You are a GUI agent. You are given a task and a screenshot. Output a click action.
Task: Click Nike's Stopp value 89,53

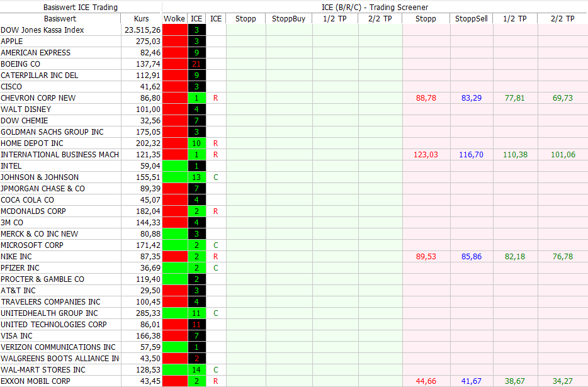coord(426,257)
